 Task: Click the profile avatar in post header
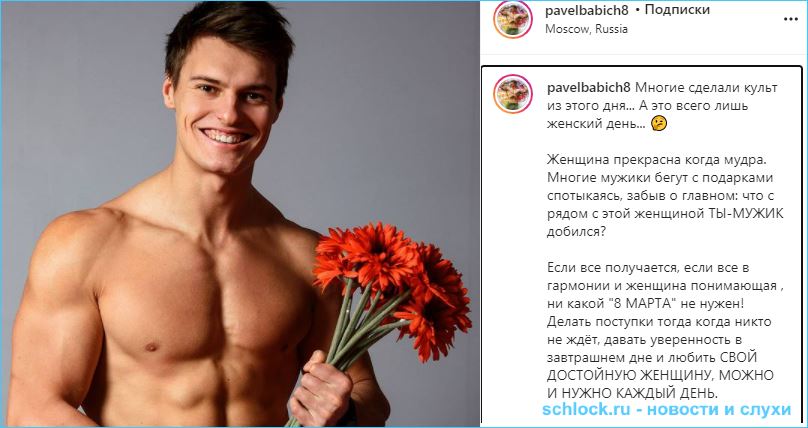click(512, 19)
